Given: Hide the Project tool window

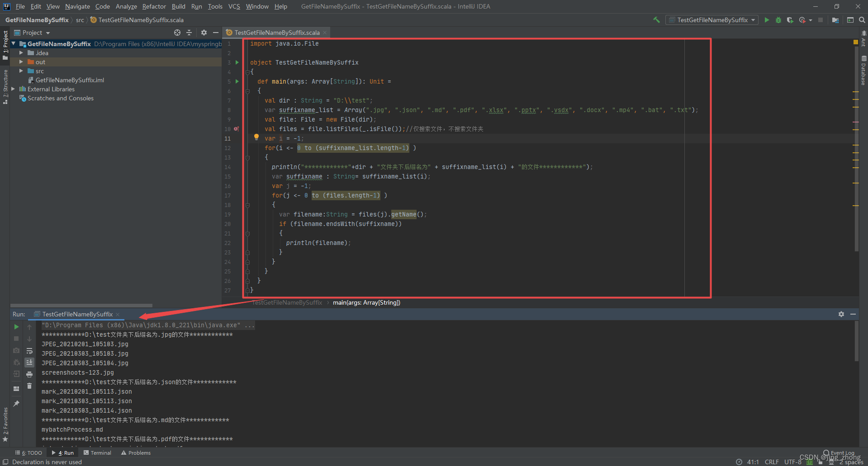Looking at the screenshot, I should tap(216, 33).
